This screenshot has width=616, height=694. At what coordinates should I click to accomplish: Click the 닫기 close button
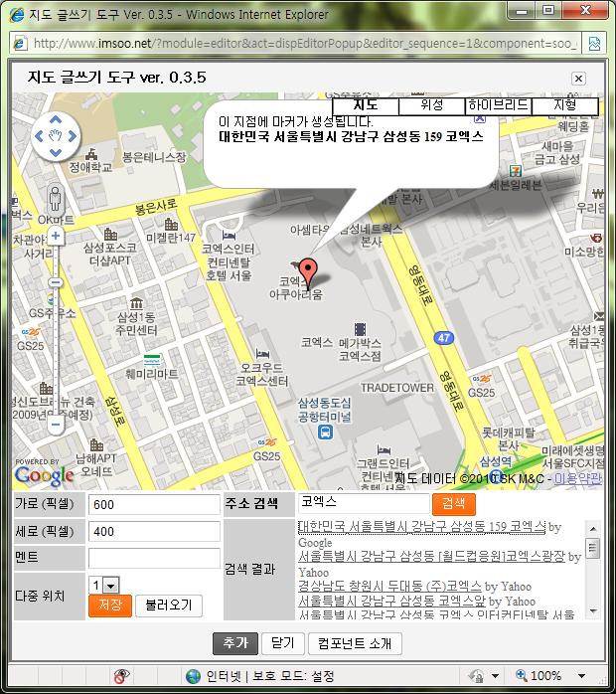[x=282, y=643]
